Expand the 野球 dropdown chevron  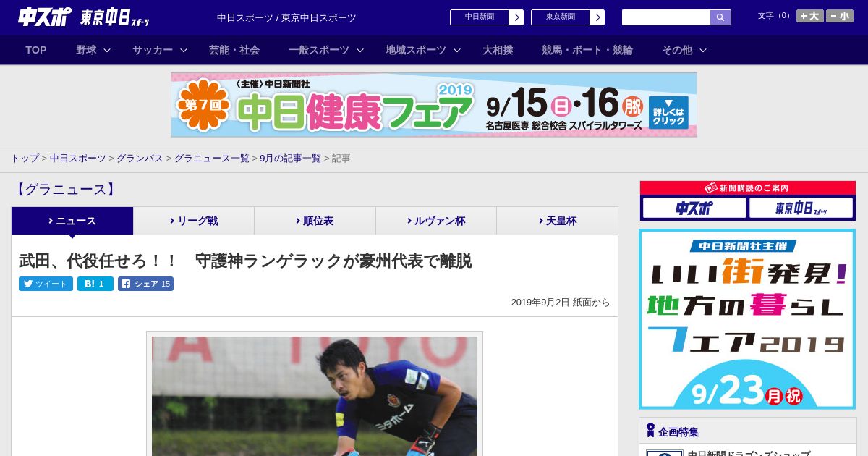(107, 51)
